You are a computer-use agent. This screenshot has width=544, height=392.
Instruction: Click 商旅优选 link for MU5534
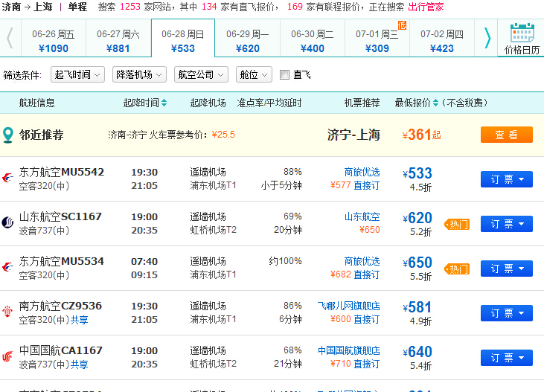tap(362, 261)
